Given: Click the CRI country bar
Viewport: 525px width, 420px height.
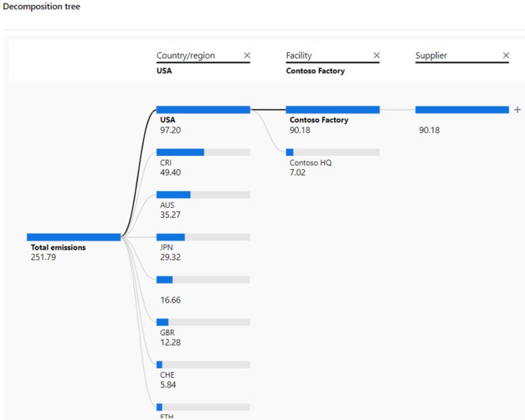Looking at the screenshot, I should click(203, 152).
